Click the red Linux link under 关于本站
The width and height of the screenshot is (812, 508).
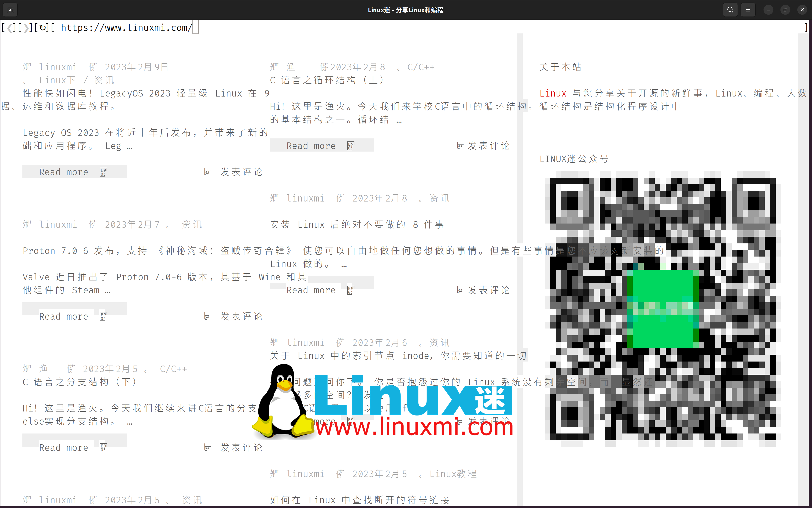(553, 93)
